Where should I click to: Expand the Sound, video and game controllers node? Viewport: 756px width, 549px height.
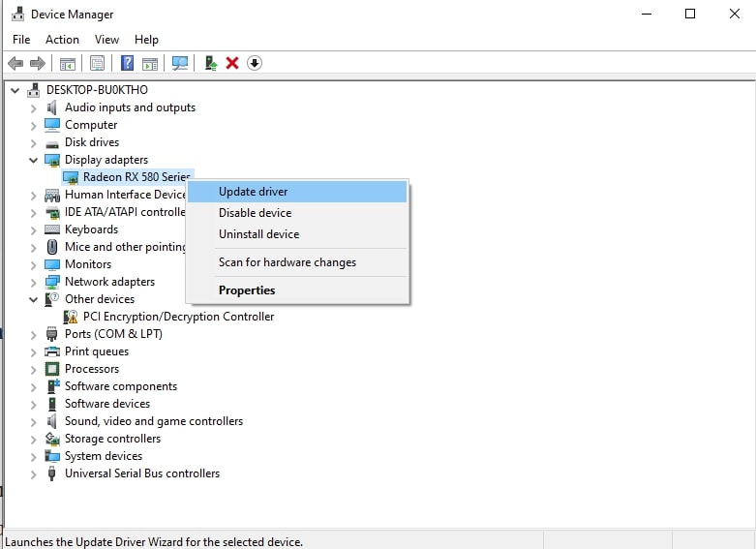(x=34, y=421)
